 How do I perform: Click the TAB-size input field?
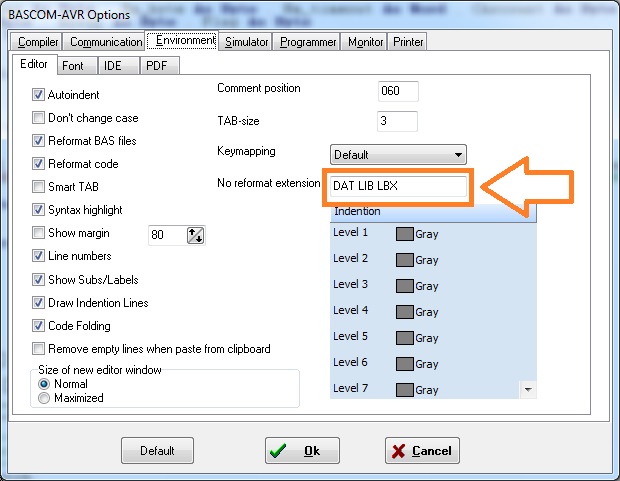tap(397, 121)
